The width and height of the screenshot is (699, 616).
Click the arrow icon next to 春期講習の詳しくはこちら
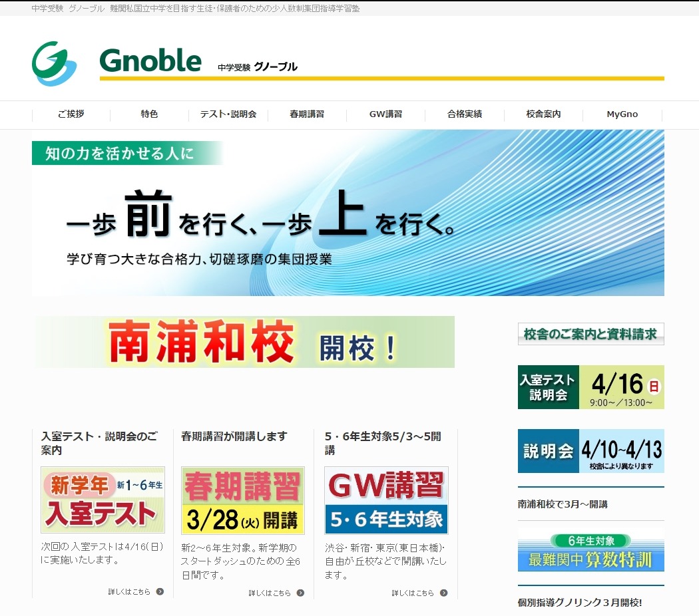(x=301, y=592)
